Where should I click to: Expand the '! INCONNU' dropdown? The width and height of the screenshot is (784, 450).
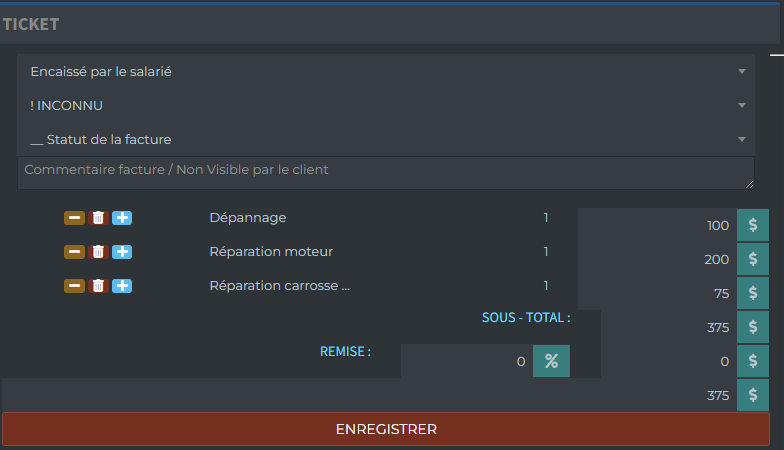point(386,106)
